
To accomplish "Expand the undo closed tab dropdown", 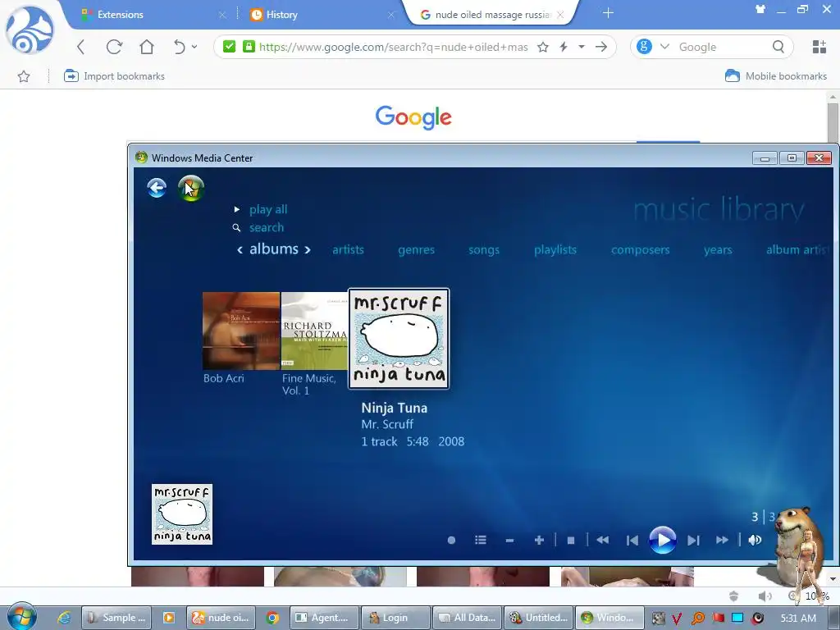I will 194,47.
